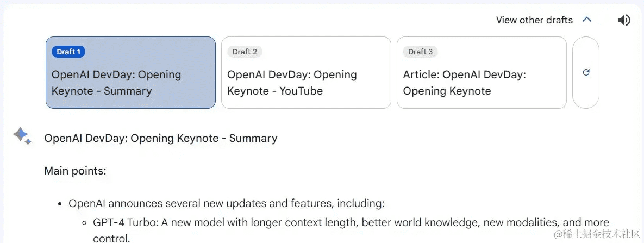Click the gray Draft 3 badge
644x243 pixels.
click(x=421, y=52)
